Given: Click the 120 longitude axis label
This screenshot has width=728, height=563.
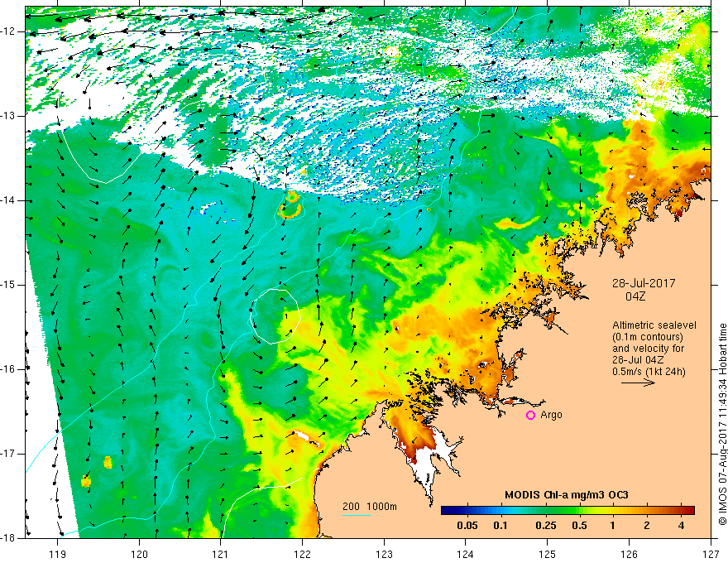Looking at the screenshot, I should click(139, 555).
